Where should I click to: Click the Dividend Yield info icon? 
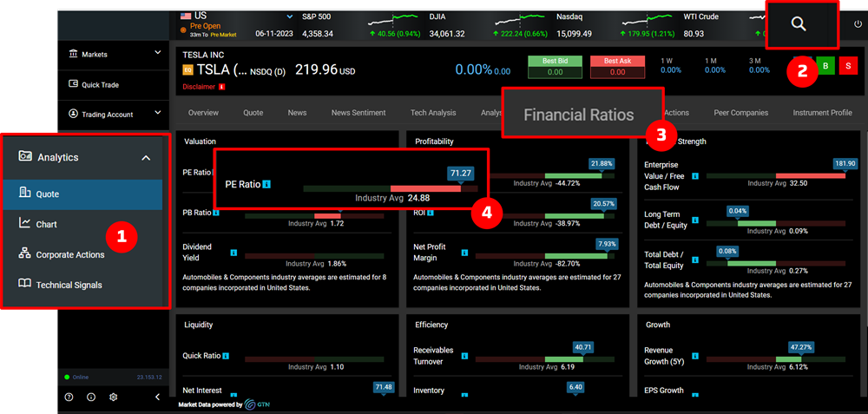click(x=233, y=253)
